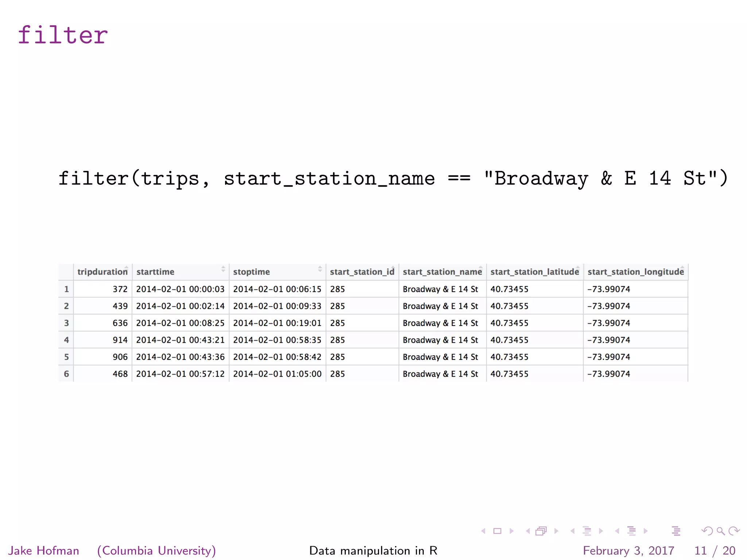Select stoptime cell 2014-02-01 00:19:01
Viewport: 747px width, 560px height.
click(x=277, y=323)
